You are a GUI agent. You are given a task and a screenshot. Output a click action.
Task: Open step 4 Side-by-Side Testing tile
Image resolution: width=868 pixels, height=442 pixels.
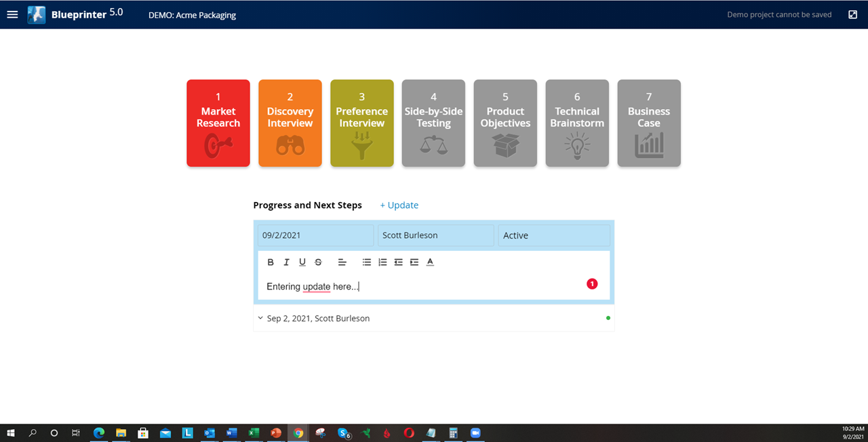434,123
